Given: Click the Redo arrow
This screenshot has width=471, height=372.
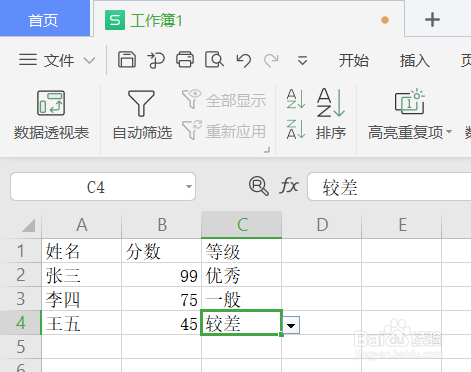Looking at the screenshot, I should [271, 61].
